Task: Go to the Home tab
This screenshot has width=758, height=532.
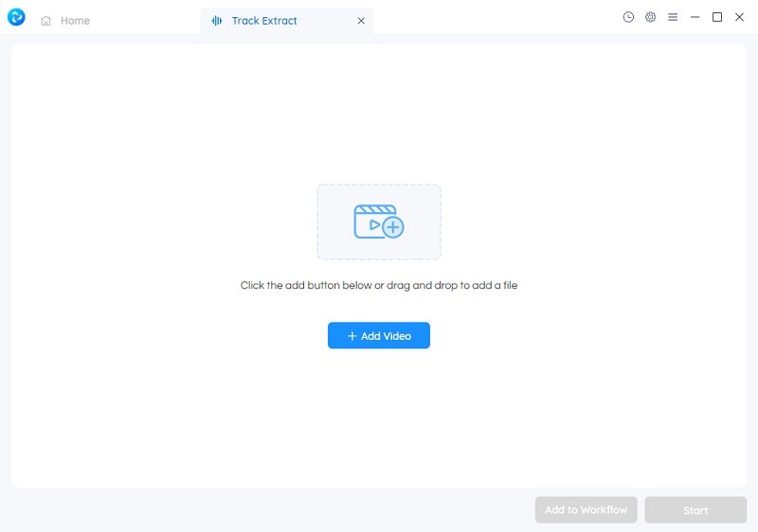Action: pos(65,21)
